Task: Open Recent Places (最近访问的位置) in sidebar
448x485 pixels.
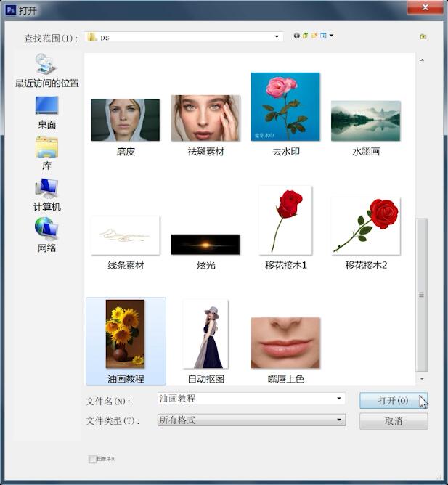Action: click(x=46, y=70)
